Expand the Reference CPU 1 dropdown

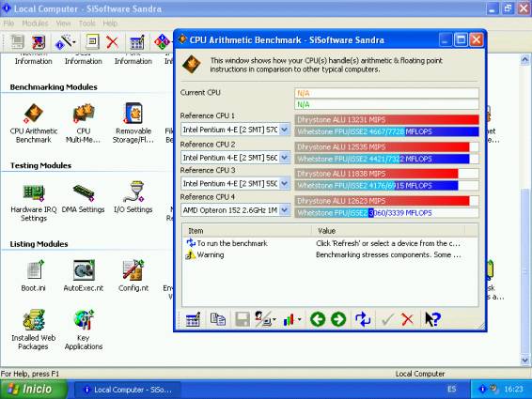click(x=284, y=130)
